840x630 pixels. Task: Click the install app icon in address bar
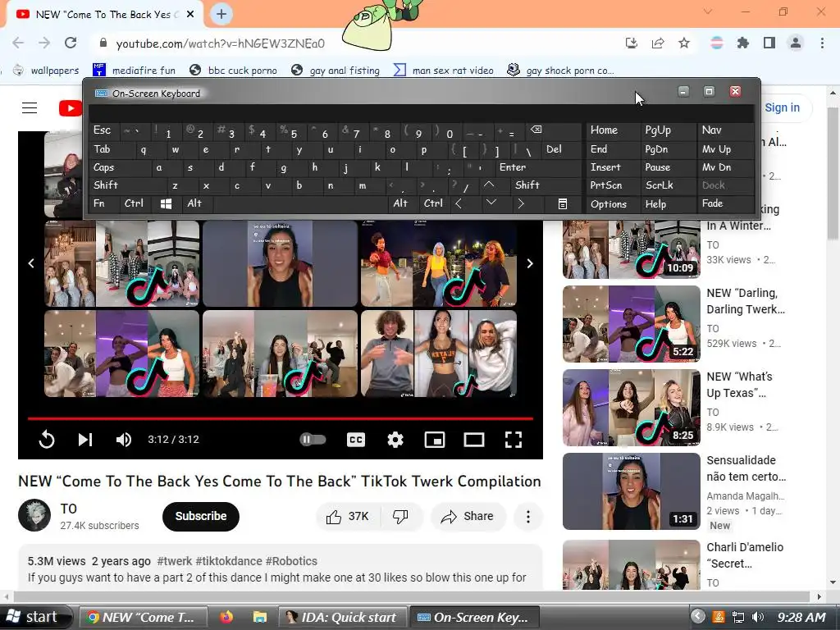(x=632, y=43)
